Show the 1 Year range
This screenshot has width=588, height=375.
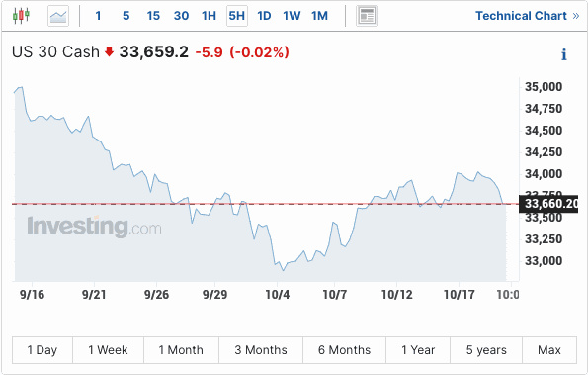(418, 350)
